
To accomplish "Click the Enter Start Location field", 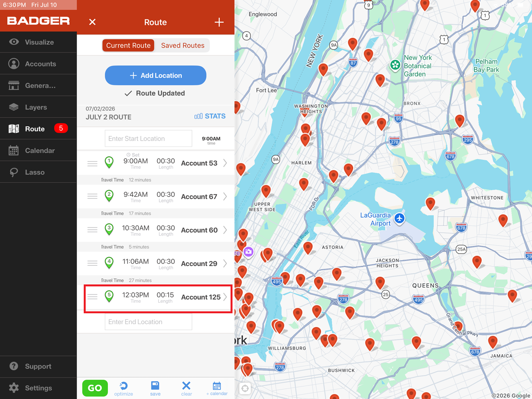I will click(148, 139).
